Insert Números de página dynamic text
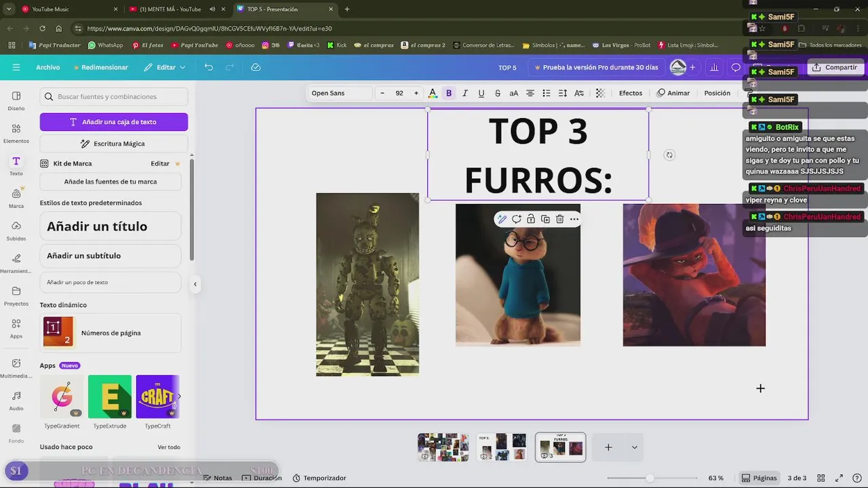The height and width of the screenshot is (488, 868). click(x=111, y=333)
